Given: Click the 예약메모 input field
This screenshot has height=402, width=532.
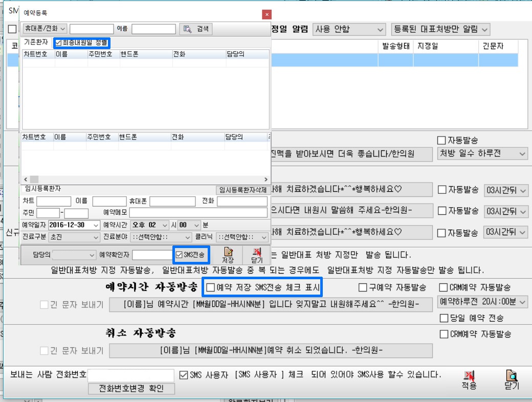Looking at the screenshot, I should 198,213.
